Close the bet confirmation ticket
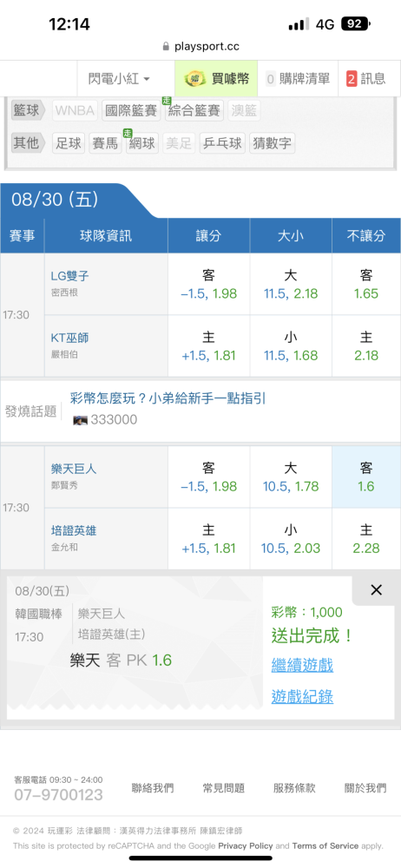Viewport: 401px width, 868px height. (376, 590)
